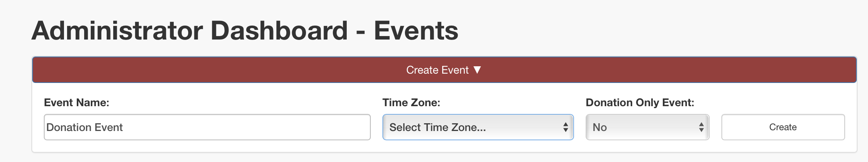Click the Donation Only Event label
The height and width of the screenshot is (162, 868).
640,103
